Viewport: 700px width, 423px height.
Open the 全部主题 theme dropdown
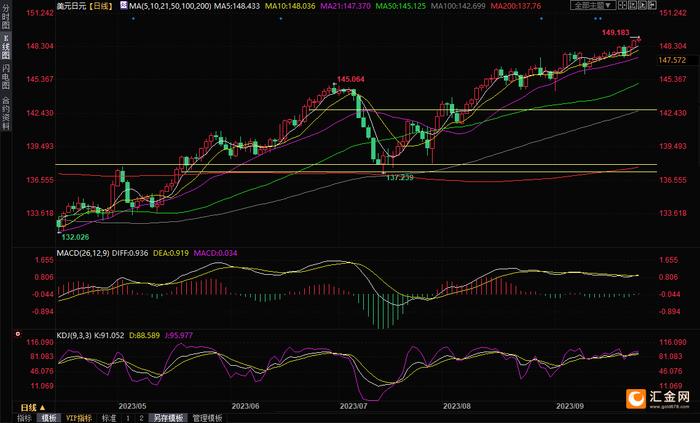click(x=593, y=5)
